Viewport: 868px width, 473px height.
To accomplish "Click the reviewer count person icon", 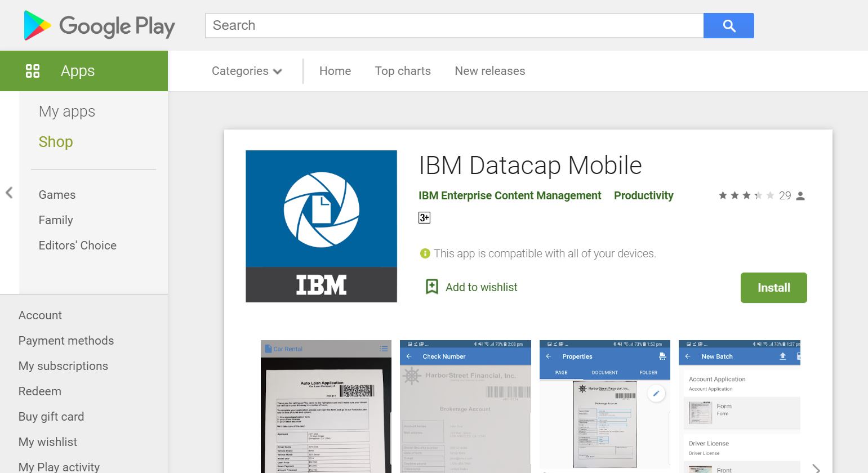I will tap(800, 196).
